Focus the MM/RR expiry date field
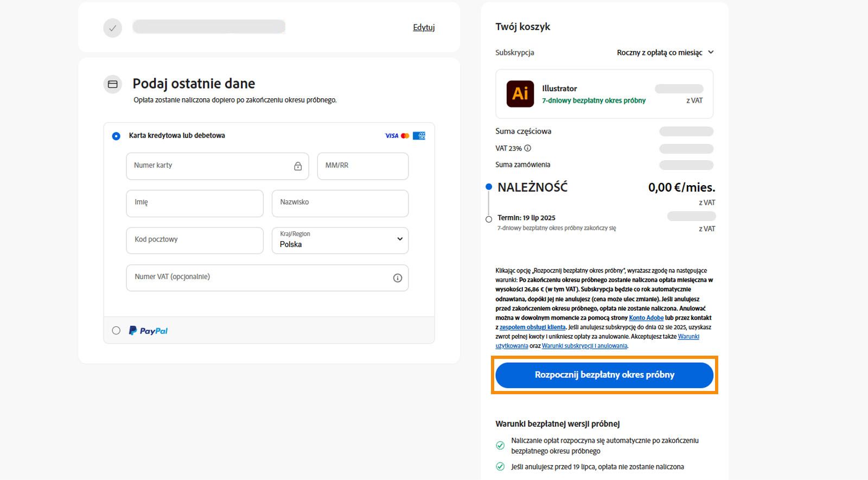Viewport: 868px width, 480px height. tap(362, 166)
